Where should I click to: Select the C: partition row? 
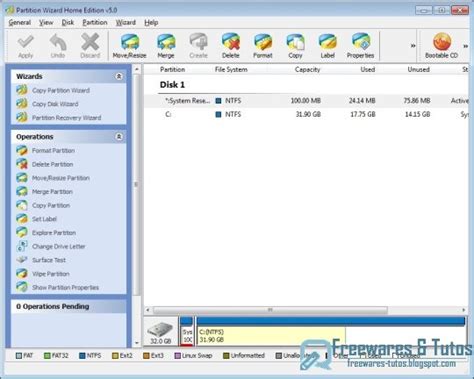click(x=306, y=114)
